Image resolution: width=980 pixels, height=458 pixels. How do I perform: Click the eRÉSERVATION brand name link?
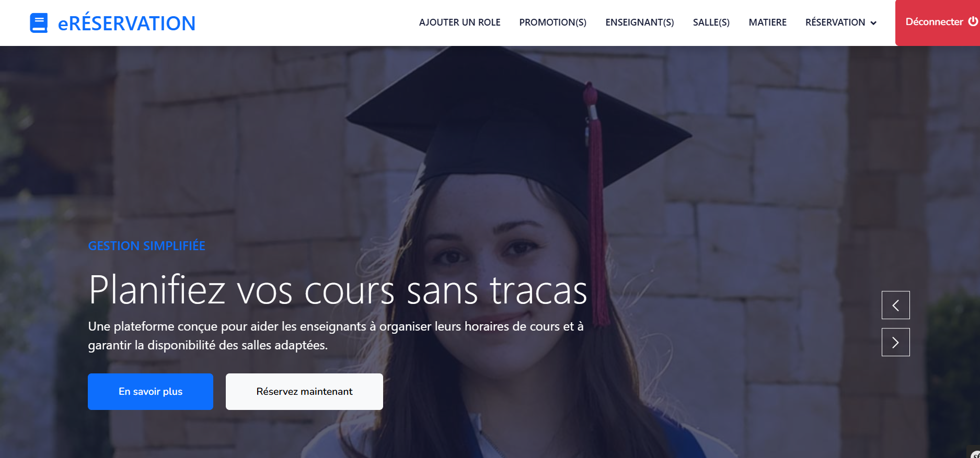click(126, 23)
